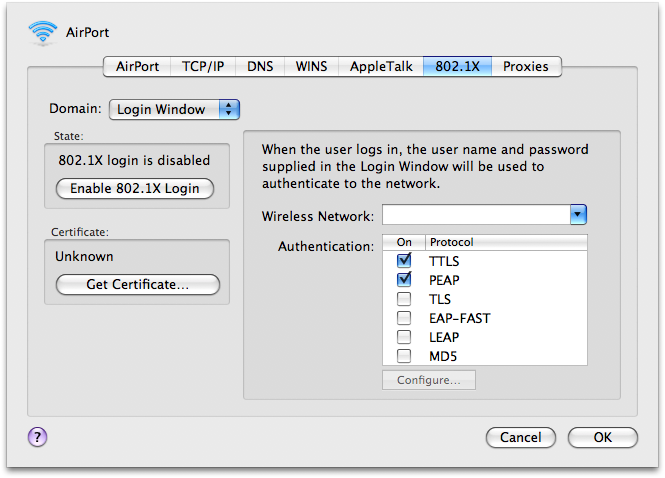Click the Protocol column header
This screenshot has width=665, height=478.
coord(506,242)
